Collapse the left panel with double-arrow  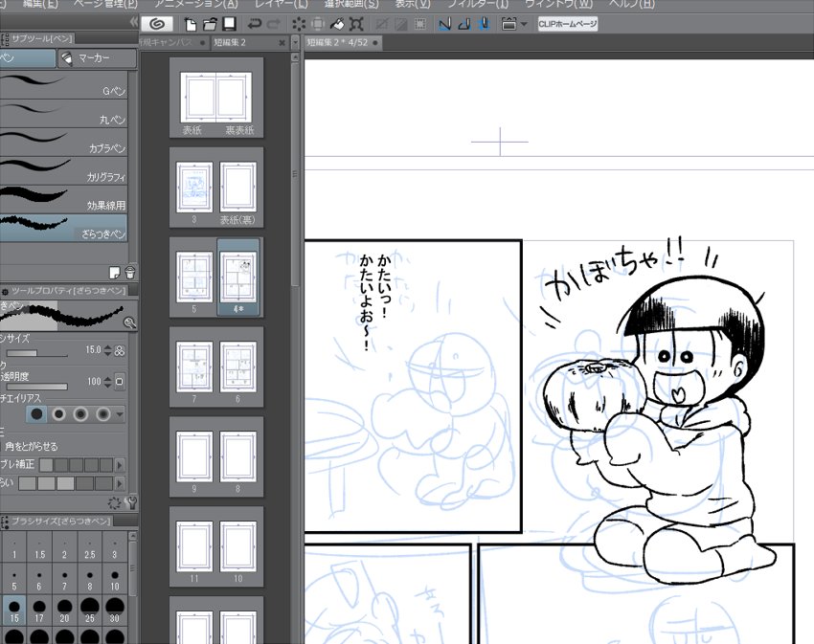click(133, 22)
